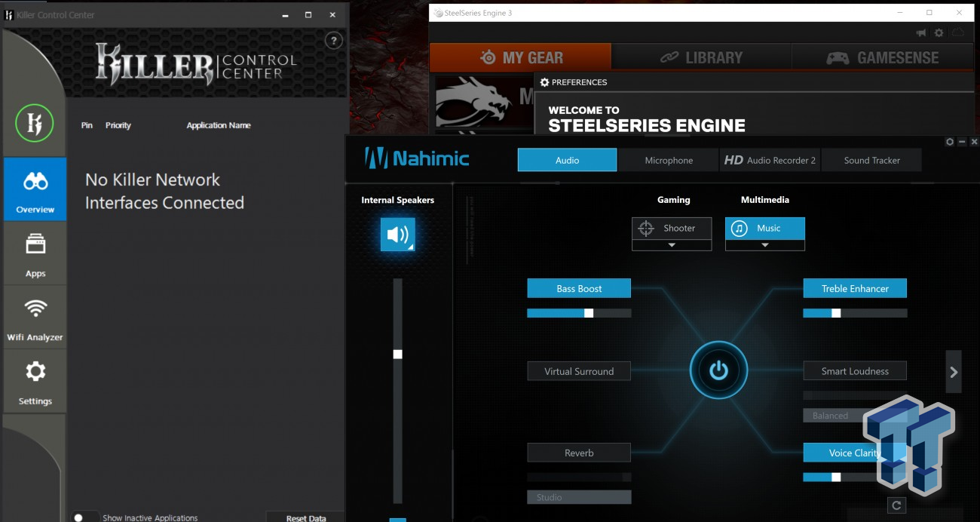Adjust the Bass Boost level slider
Viewport: 980px width, 522px height.
(579, 313)
